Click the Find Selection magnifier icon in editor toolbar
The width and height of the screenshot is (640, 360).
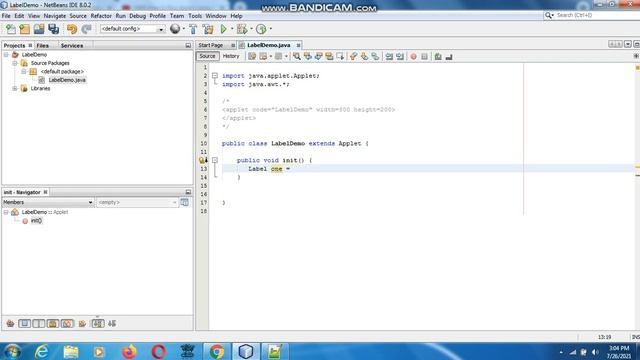tap(297, 57)
